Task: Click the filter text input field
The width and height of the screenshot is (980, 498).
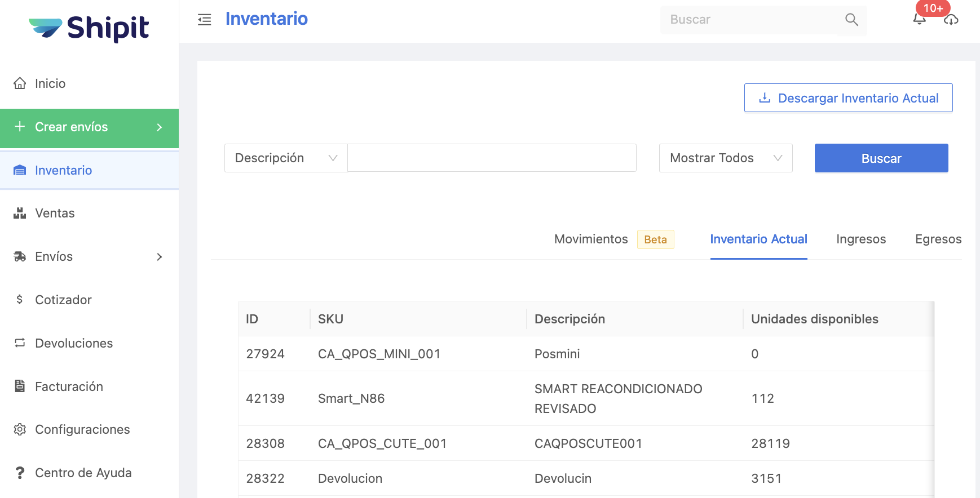Action: (x=492, y=158)
